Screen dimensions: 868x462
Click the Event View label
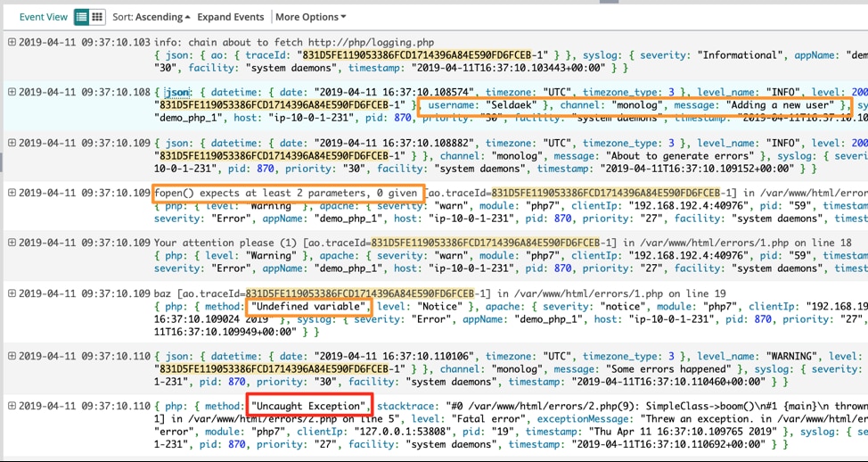43,17
